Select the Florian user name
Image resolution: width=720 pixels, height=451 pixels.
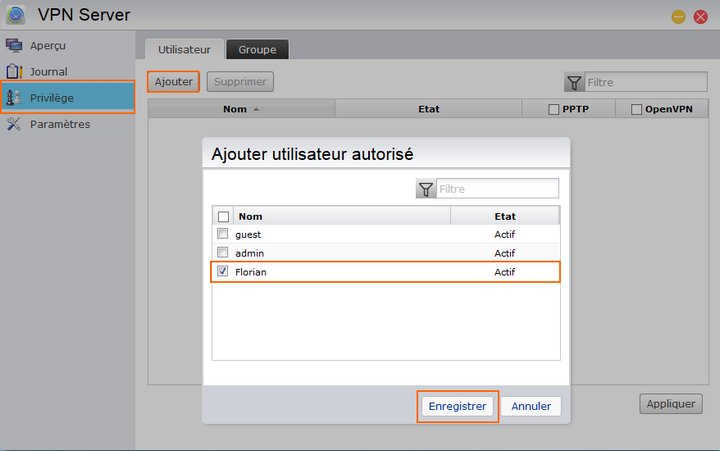click(251, 272)
